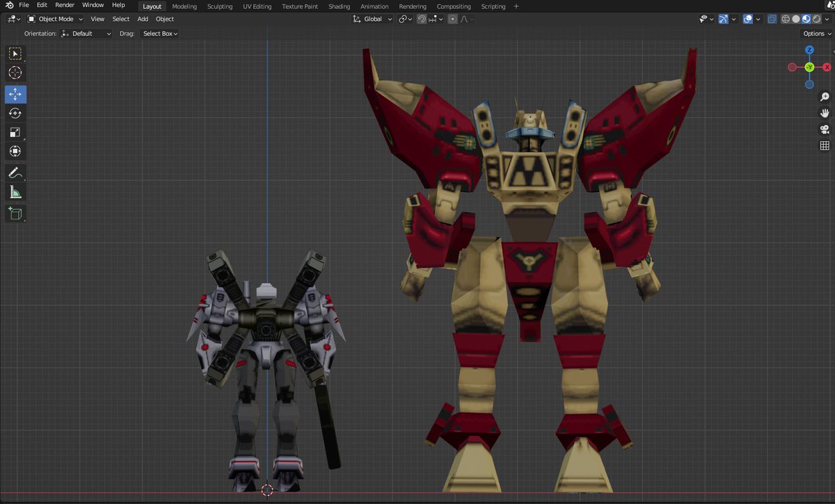Toggle snapping magnet icon
This screenshot has height=504, width=835.
click(x=422, y=19)
